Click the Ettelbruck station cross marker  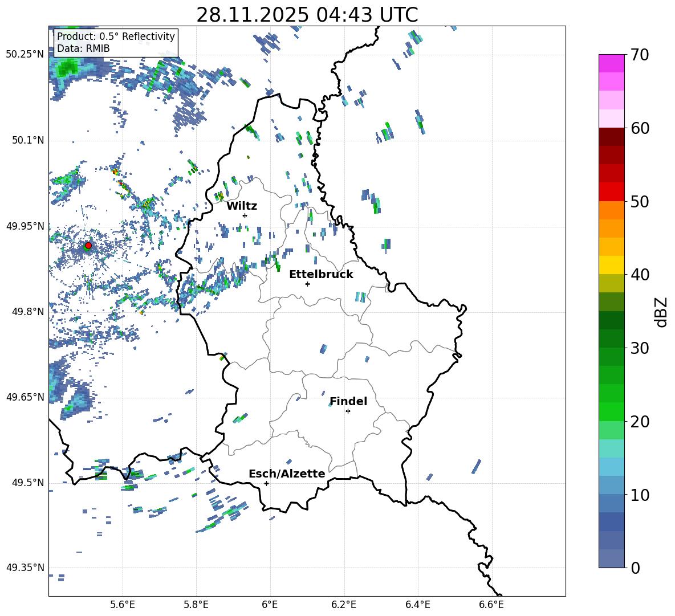coord(307,284)
